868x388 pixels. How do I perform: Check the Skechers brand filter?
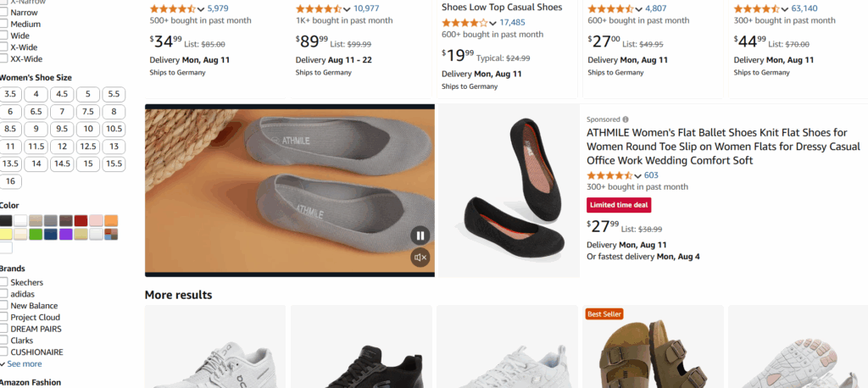pos(5,282)
